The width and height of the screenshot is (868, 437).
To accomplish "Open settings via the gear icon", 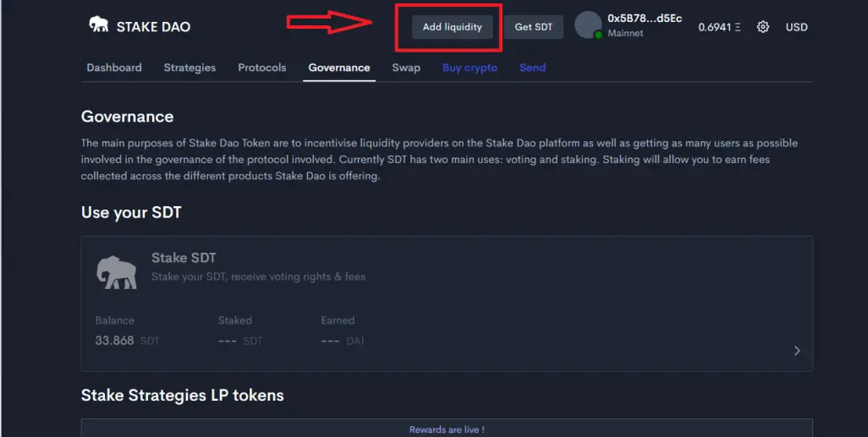I will tap(763, 26).
